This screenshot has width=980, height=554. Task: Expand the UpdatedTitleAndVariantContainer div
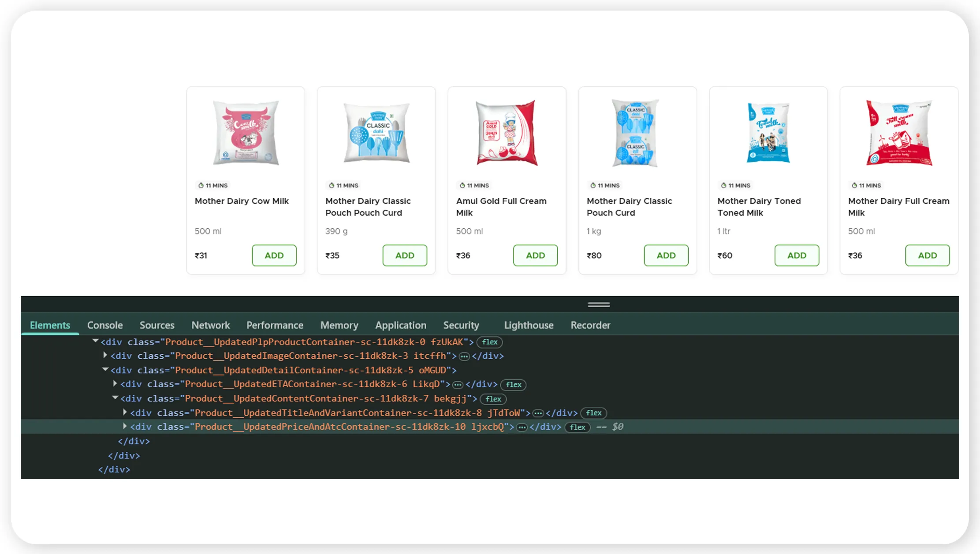[125, 412]
